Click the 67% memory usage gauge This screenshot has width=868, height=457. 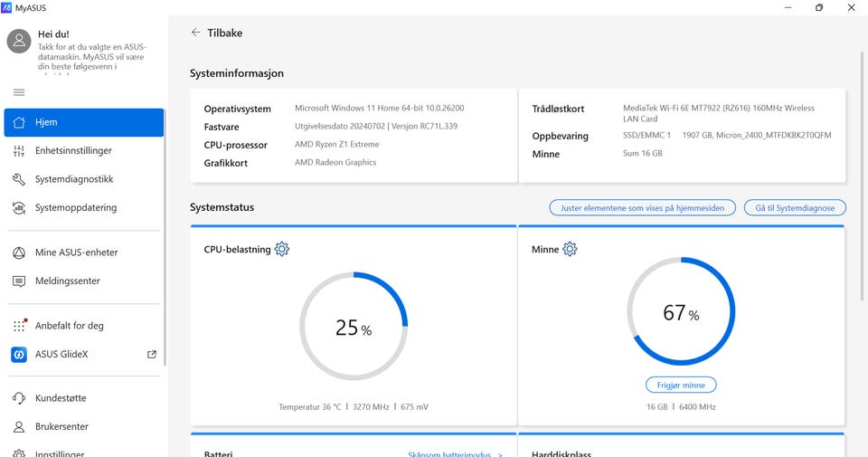(681, 311)
